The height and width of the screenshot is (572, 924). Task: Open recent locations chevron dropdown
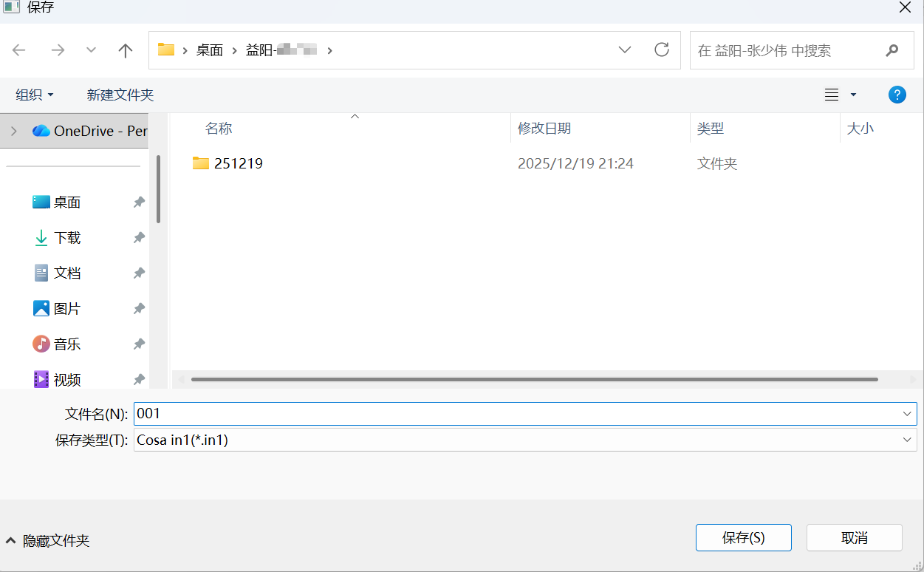tap(91, 50)
